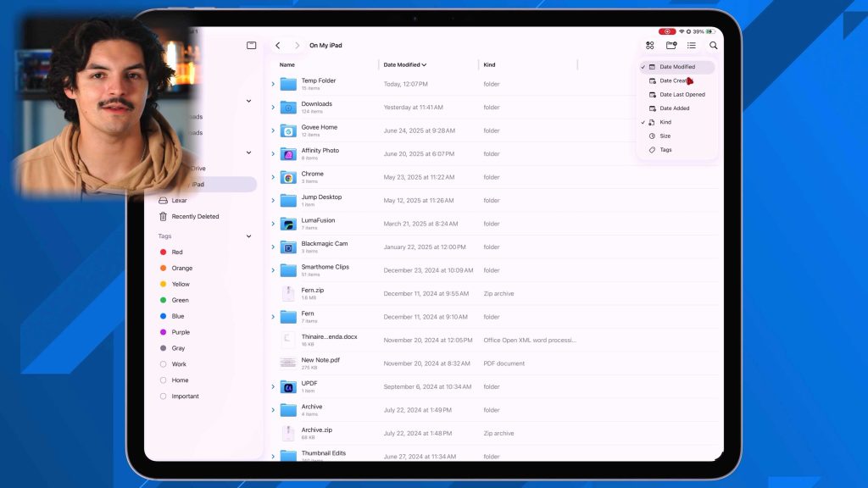Collapse the Tags section in the sidebar
The image size is (868, 488).
tap(248, 236)
